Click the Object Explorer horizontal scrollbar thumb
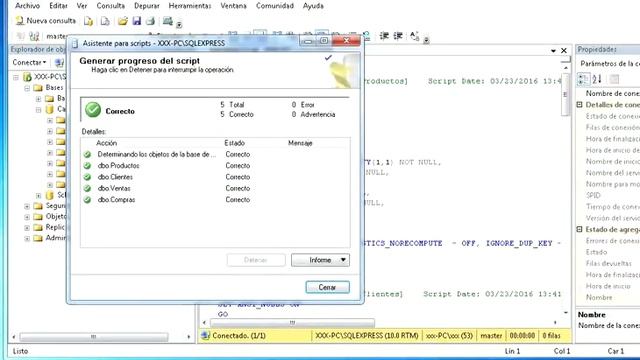640x360 pixels. coord(94,337)
